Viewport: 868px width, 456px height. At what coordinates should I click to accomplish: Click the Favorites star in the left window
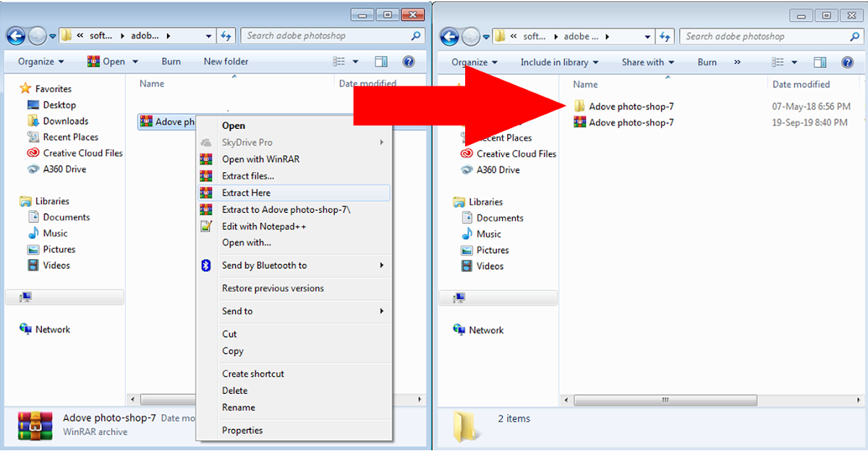[x=25, y=88]
